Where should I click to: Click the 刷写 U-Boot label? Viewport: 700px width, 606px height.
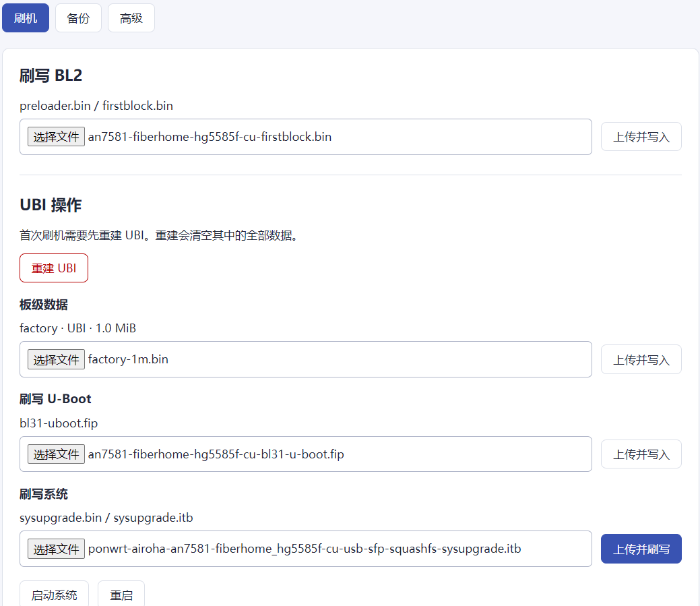click(x=55, y=399)
